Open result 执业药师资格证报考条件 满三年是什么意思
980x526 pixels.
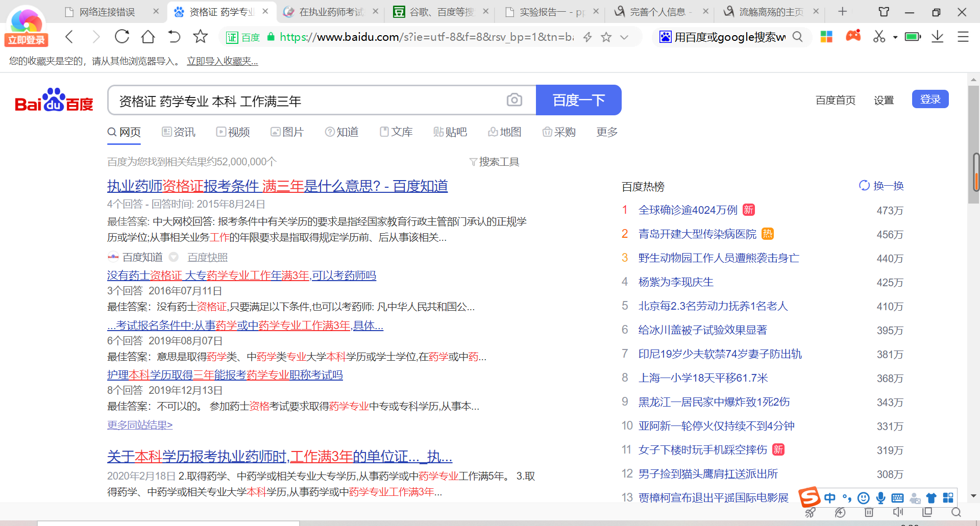click(277, 186)
